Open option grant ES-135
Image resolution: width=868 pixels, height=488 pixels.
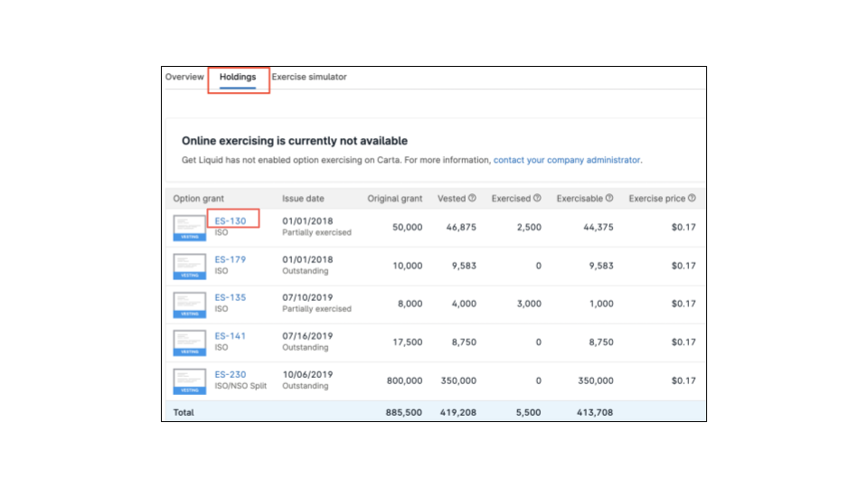[231, 297]
